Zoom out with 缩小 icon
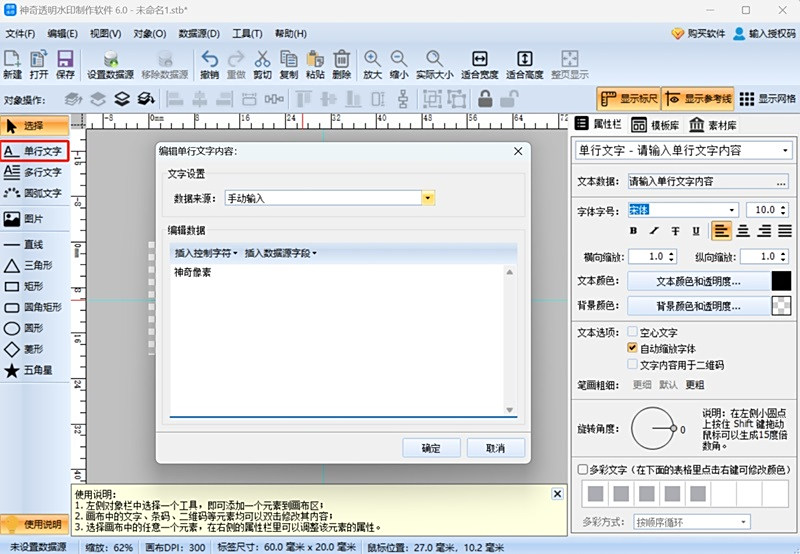Image resolution: width=800 pixels, height=554 pixels. [398, 64]
